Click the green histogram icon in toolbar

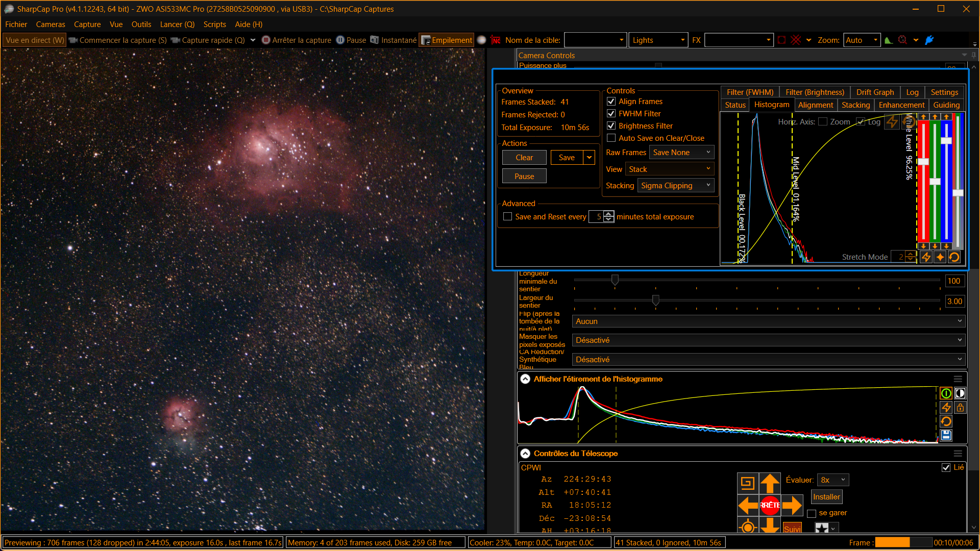click(889, 40)
